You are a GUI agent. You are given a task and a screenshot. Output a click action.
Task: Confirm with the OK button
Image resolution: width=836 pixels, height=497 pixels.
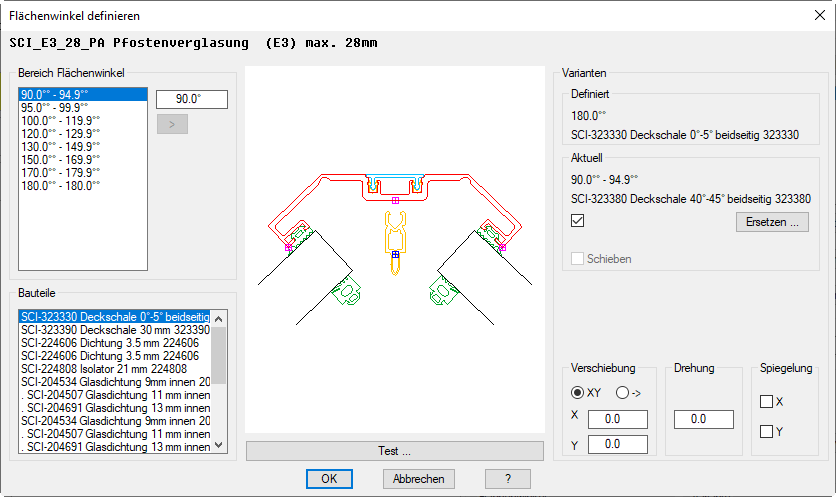pos(329,479)
